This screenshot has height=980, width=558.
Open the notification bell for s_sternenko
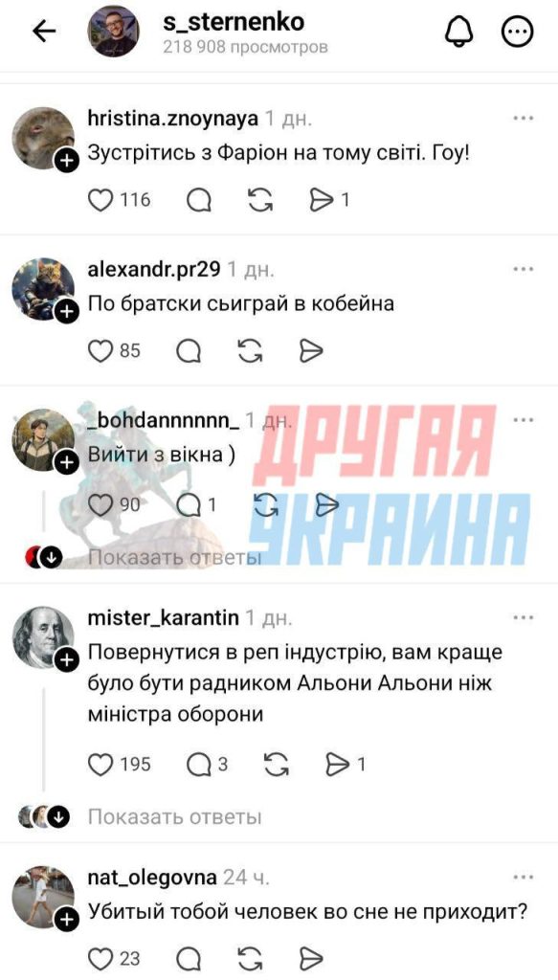click(x=458, y=32)
